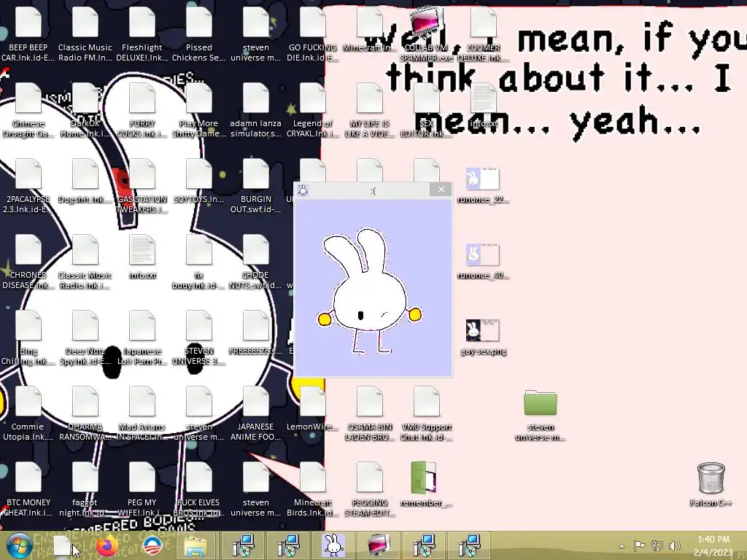Screen dimensions: 747x560
Task: Select the Bing Chilling shortcut
Action: click(28, 338)
